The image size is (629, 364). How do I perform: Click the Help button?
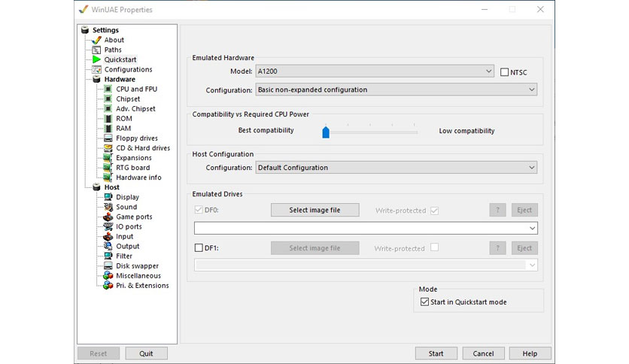[530, 353]
